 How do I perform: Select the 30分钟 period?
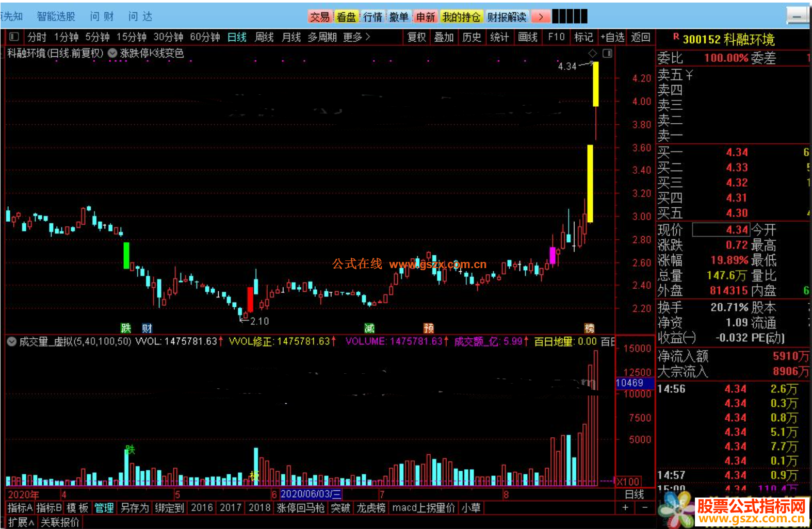[x=168, y=37]
